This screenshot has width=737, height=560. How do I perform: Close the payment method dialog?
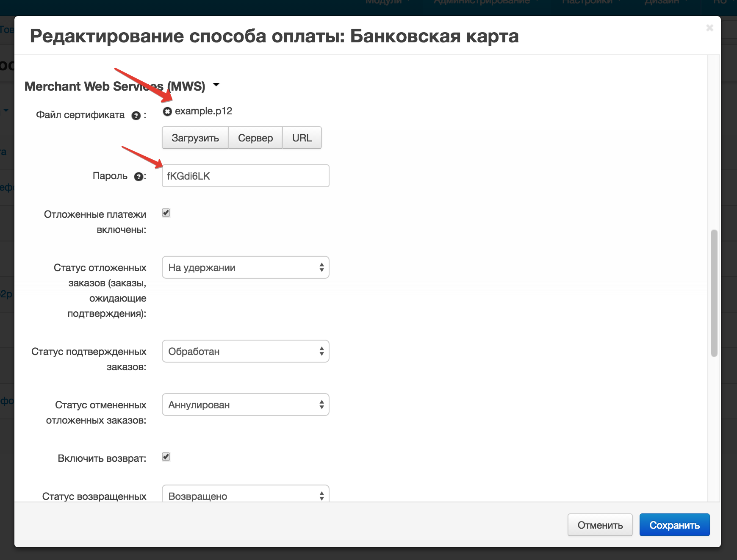pyautogui.click(x=709, y=28)
